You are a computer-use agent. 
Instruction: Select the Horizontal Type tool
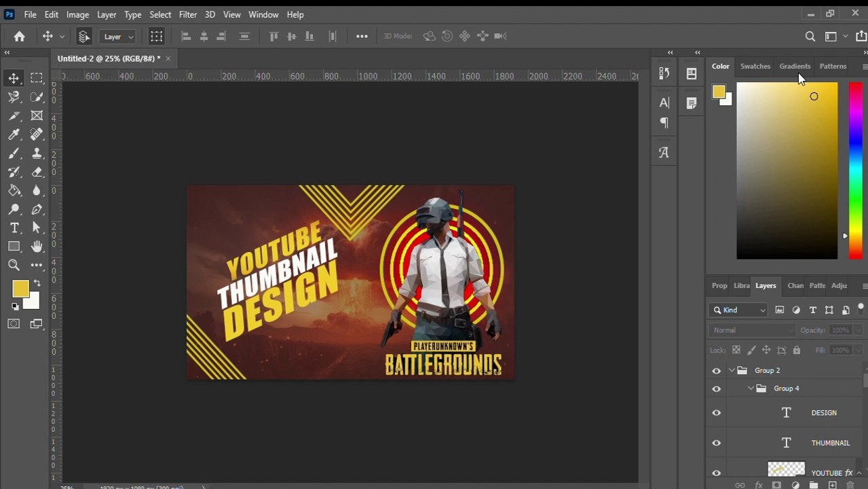14,228
